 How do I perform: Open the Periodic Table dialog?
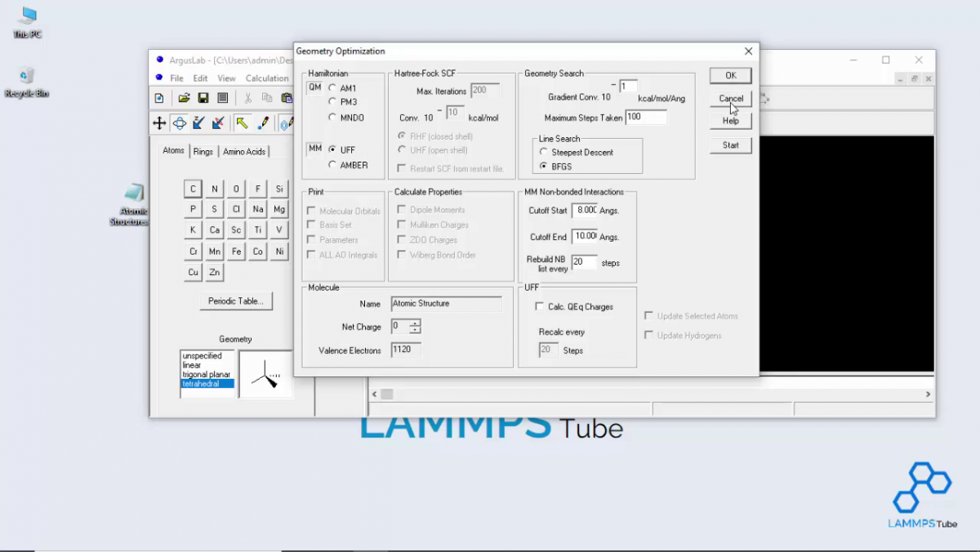[x=235, y=300]
